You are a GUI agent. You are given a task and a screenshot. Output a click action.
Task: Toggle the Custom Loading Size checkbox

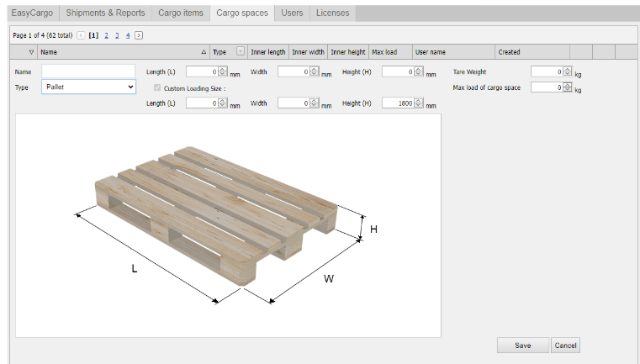point(156,87)
